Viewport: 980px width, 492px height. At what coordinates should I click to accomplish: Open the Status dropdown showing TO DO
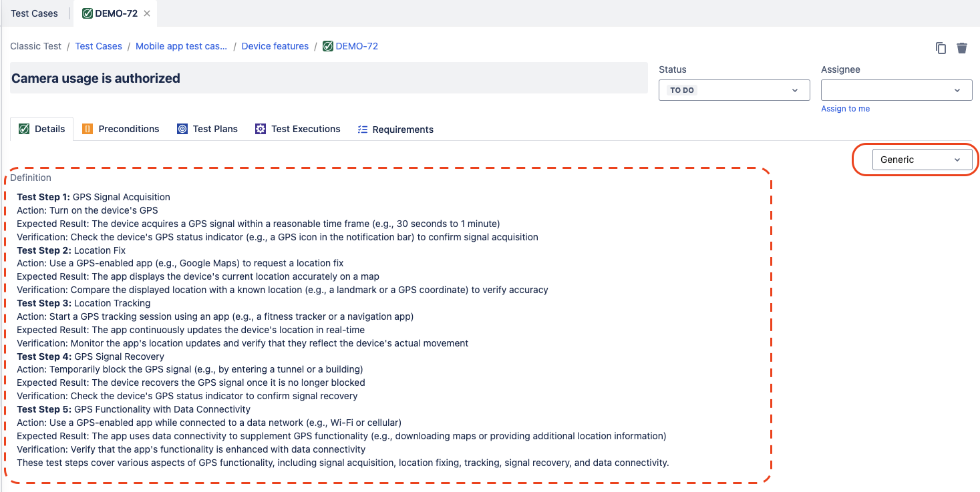pyautogui.click(x=733, y=90)
